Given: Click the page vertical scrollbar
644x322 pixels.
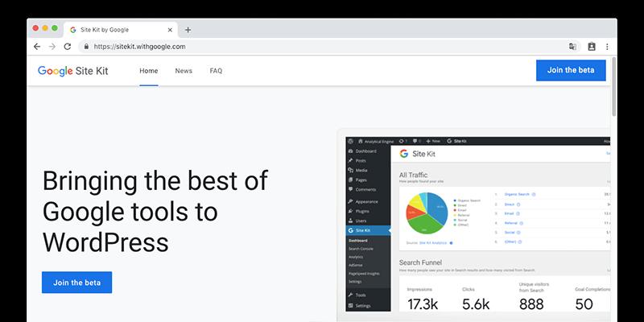Looking at the screenshot, I should [614, 86].
